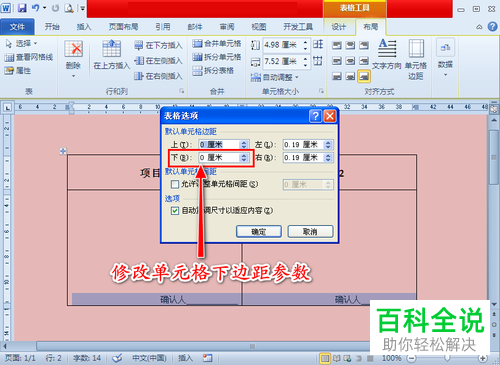Click proofing check icon in status bar
The width and height of the screenshot is (500, 365).
[117, 358]
